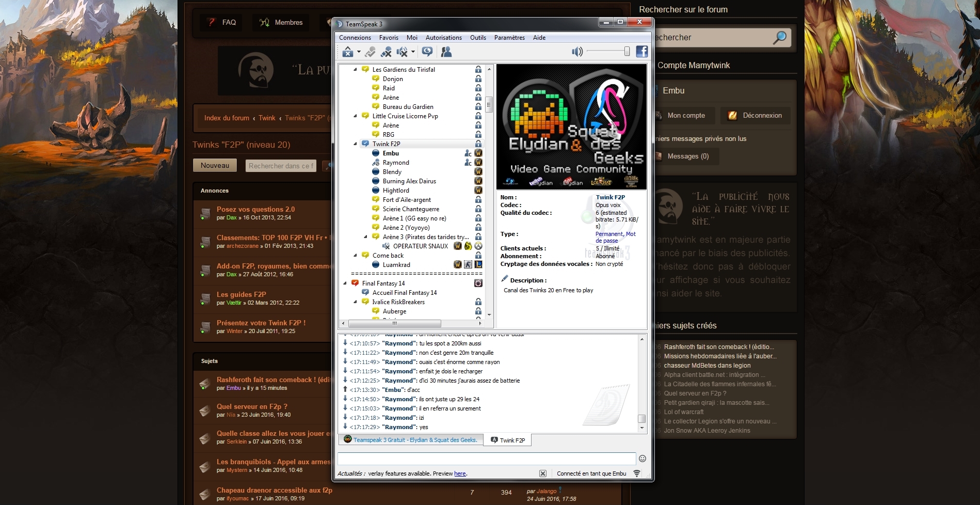This screenshot has width=980, height=505.
Task: Select the RBG channel
Action: point(388,135)
